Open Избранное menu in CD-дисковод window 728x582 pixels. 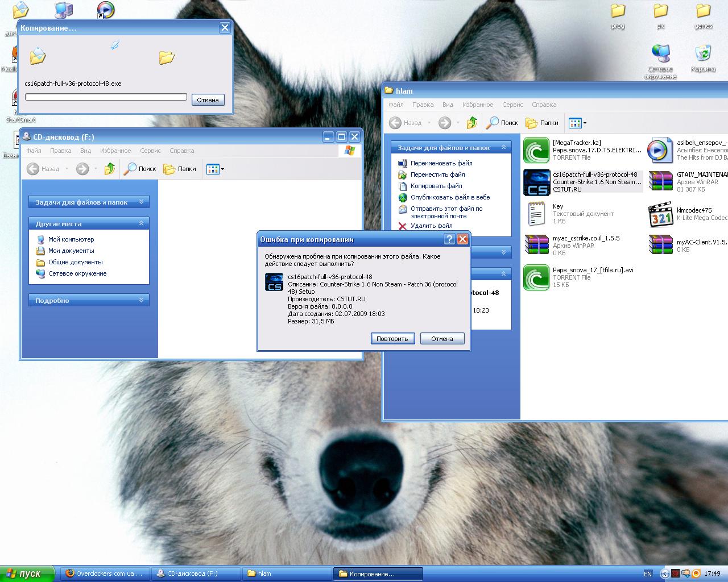tap(115, 151)
